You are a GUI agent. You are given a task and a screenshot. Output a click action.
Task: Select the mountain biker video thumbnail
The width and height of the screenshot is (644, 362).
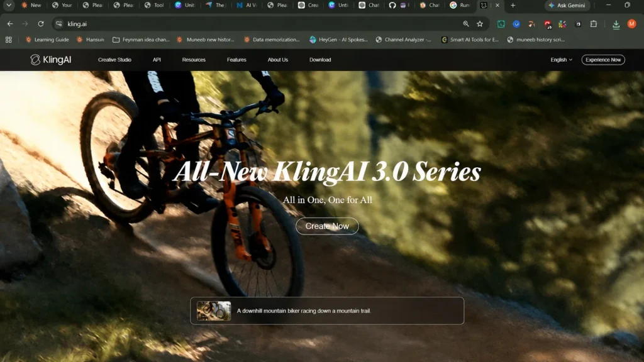point(214,310)
